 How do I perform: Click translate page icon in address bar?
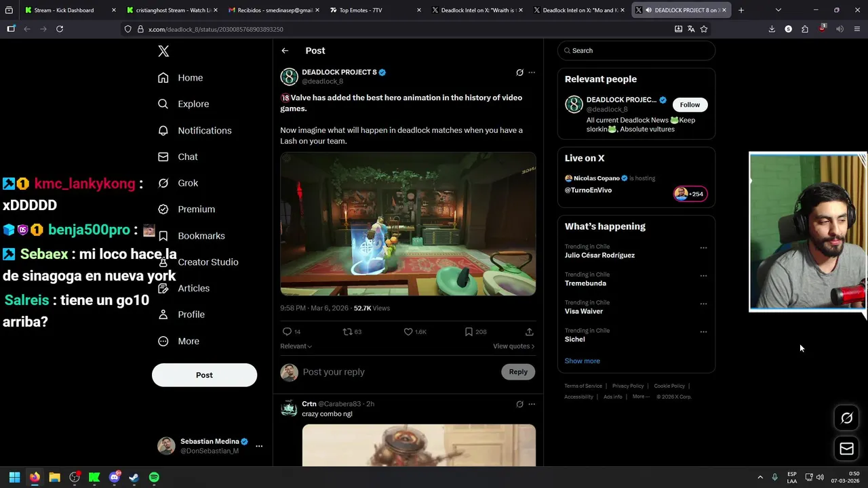tap(691, 29)
